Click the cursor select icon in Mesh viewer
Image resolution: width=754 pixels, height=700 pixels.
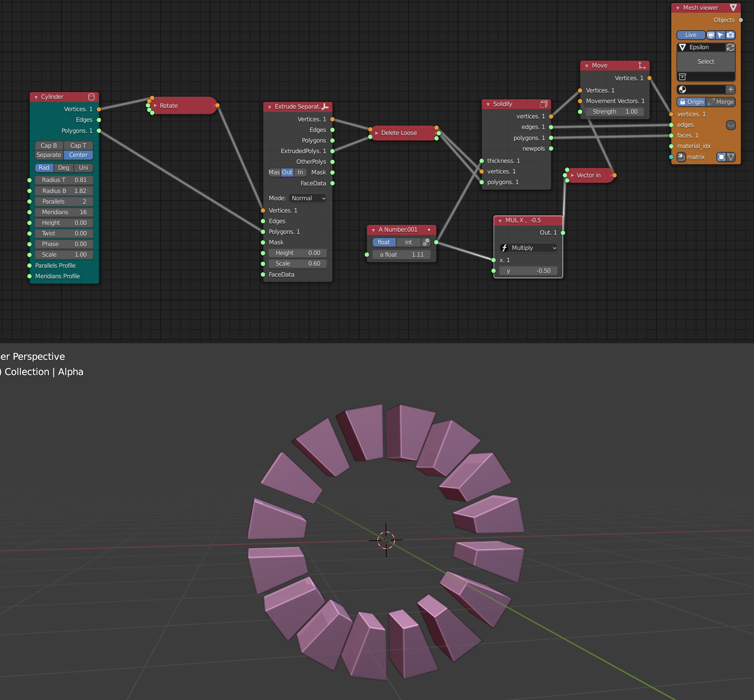[x=720, y=35]
